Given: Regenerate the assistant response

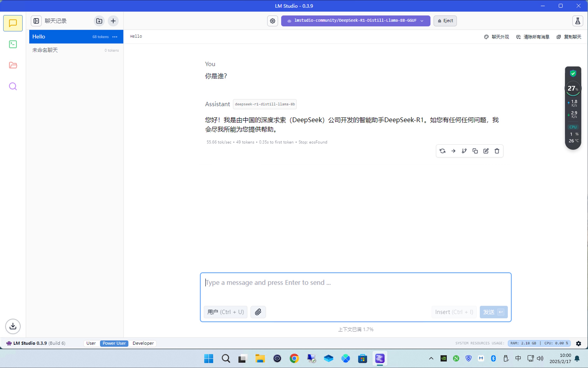Looking at the screenshot, I should point(442,151).
